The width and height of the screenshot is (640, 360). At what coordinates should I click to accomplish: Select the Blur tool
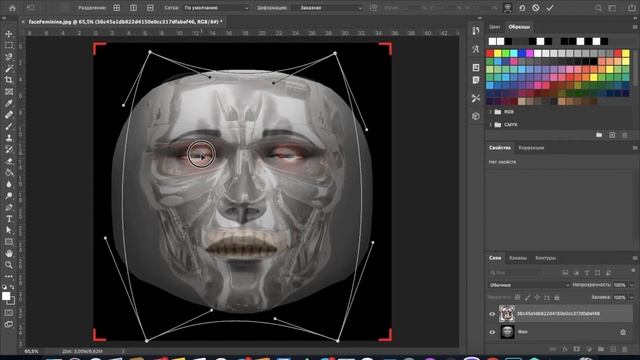click(x=9, y=184)
